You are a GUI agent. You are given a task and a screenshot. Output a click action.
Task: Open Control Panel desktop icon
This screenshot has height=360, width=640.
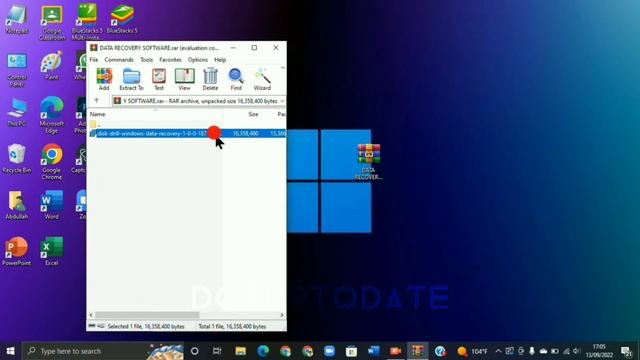click(x=17, y=70)
